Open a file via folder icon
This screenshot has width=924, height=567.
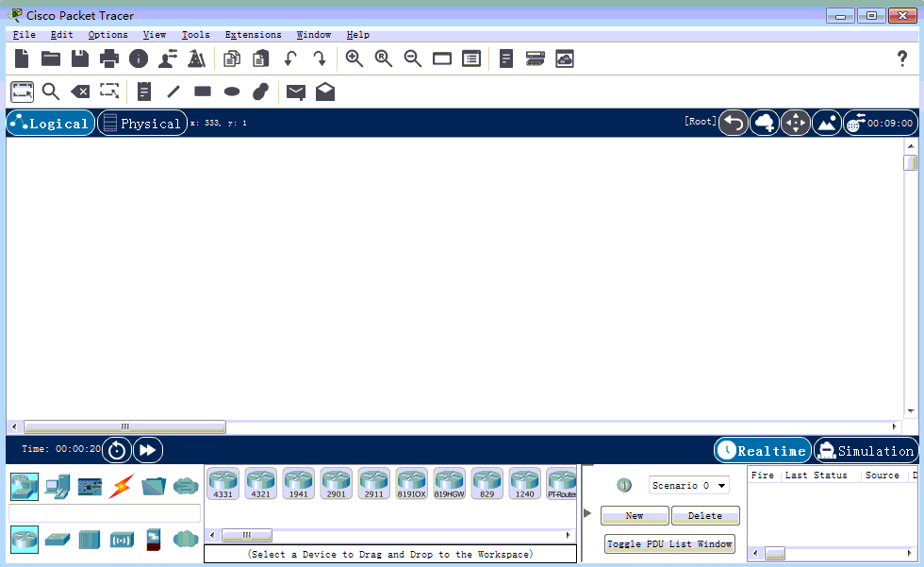[x=51, y=58]
